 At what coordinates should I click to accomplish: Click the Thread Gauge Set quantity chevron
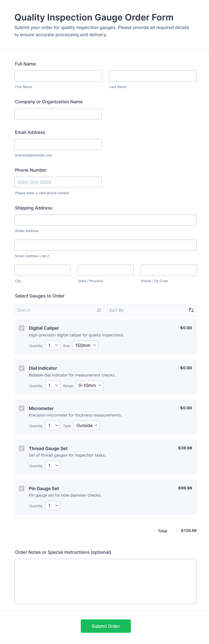pos(56,465)
